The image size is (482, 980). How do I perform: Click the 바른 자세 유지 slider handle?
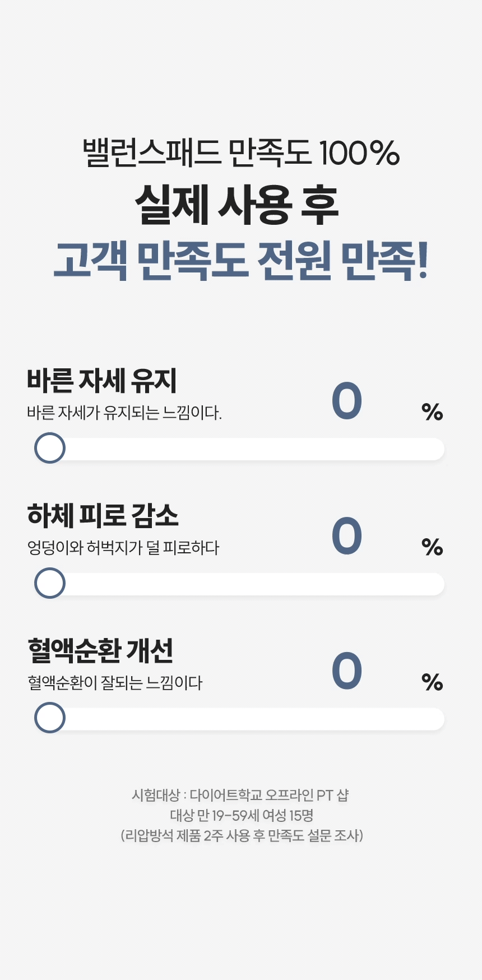coord(50,448)
